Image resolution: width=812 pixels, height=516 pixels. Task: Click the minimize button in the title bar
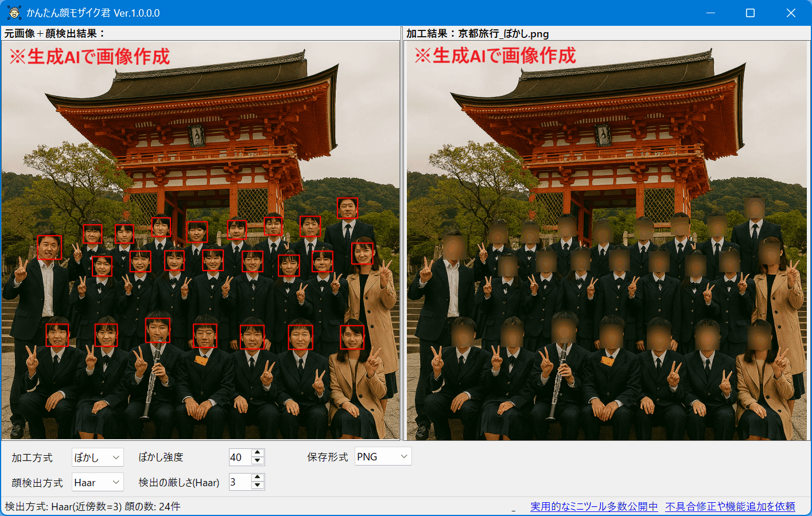click(710, 12)
